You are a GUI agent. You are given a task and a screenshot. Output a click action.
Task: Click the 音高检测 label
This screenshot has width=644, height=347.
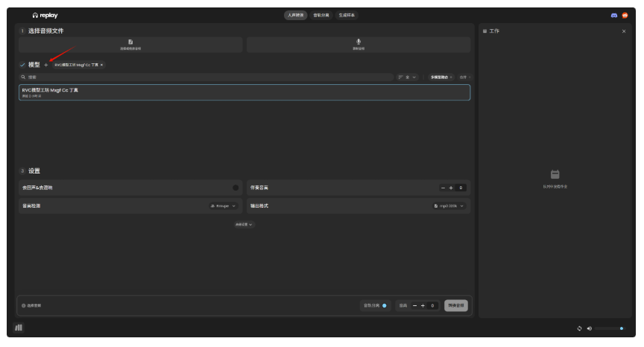point(31,206)
